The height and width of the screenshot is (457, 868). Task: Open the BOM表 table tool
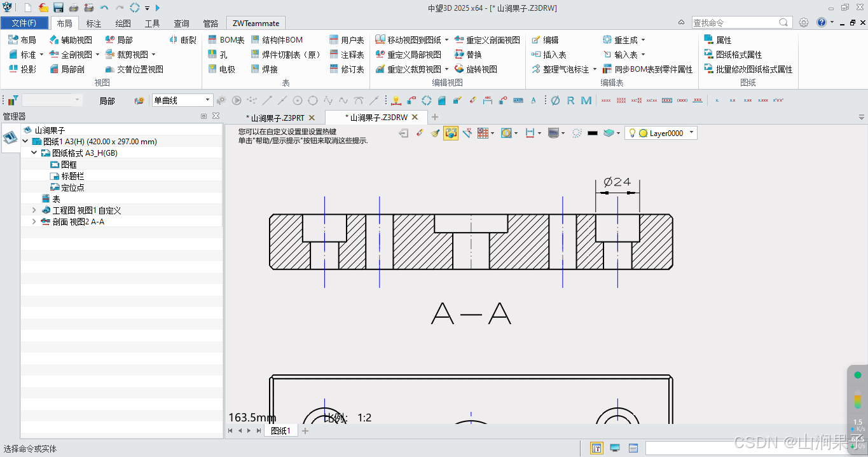pyautogui.click(x=226, y=39)
